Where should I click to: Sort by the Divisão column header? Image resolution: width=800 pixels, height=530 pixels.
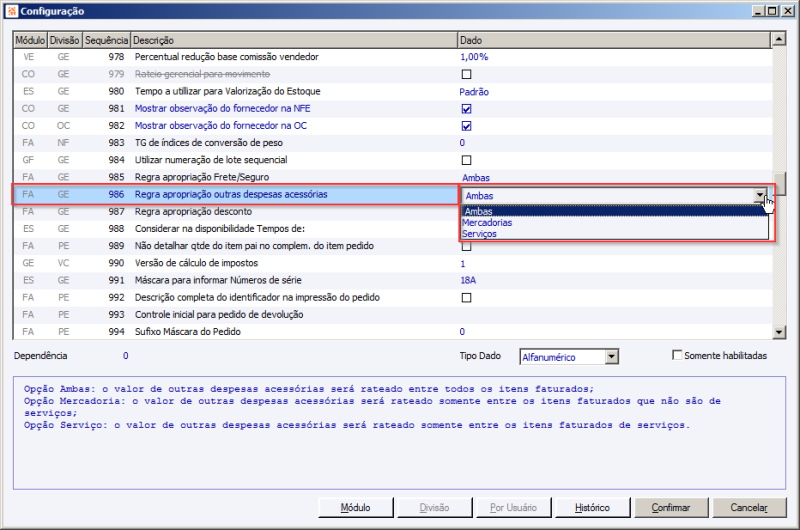[64, 40]
